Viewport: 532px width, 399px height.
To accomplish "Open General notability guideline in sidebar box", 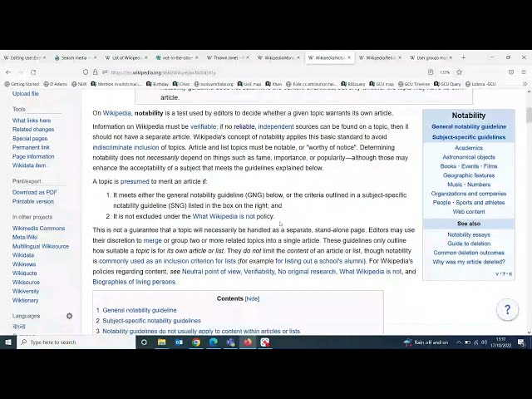I will [469, 126].
